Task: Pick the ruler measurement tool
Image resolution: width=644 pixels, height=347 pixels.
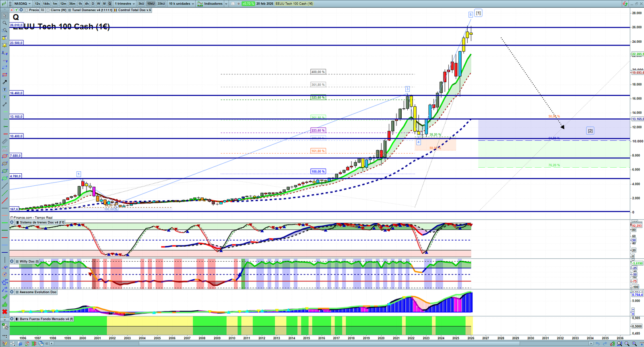Action: pyautogui.click(x=4, y=141)
